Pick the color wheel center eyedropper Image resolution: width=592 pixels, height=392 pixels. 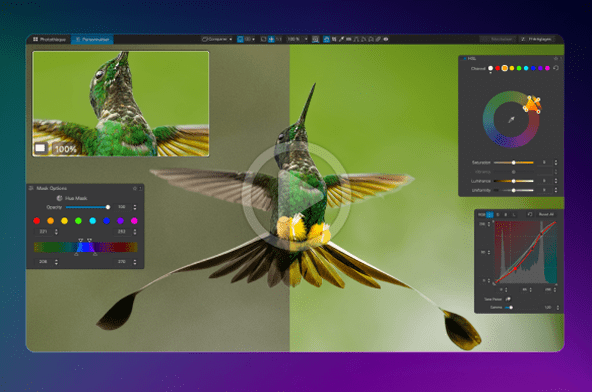coord(511,120)
